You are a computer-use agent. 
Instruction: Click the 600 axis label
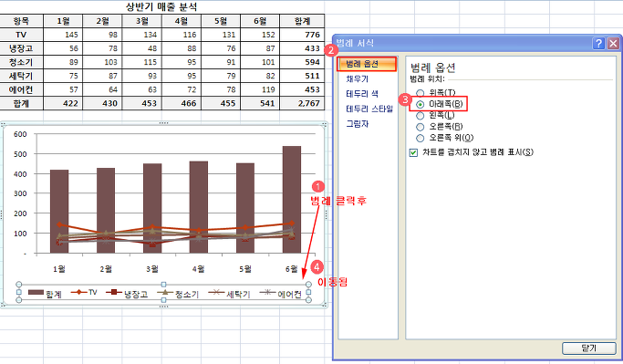20,134
